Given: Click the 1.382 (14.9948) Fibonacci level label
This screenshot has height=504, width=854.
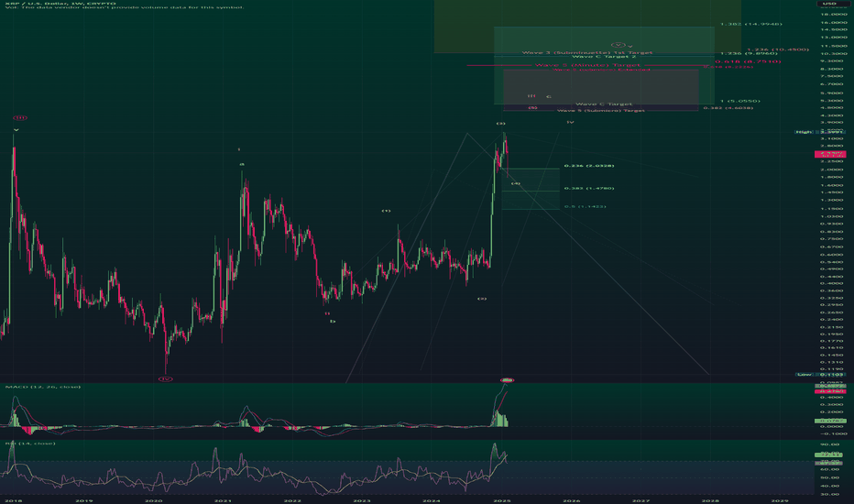Looking at the screenshot, I should [x=751, y=24].
